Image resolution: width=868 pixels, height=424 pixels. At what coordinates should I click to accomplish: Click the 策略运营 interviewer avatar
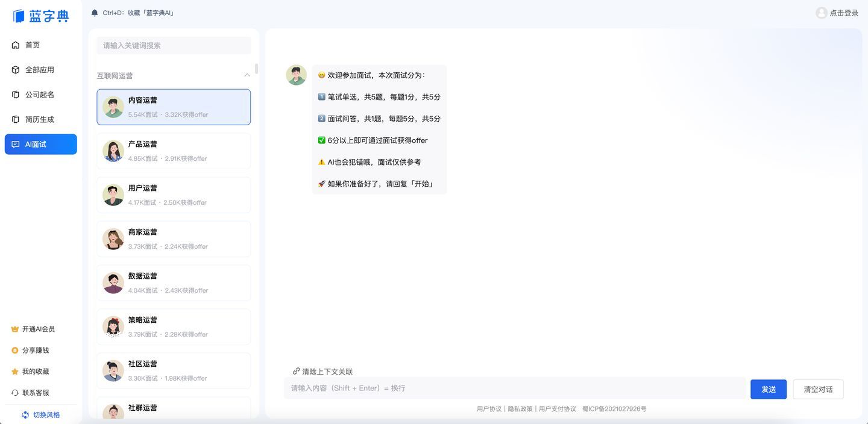pos(113,326)
